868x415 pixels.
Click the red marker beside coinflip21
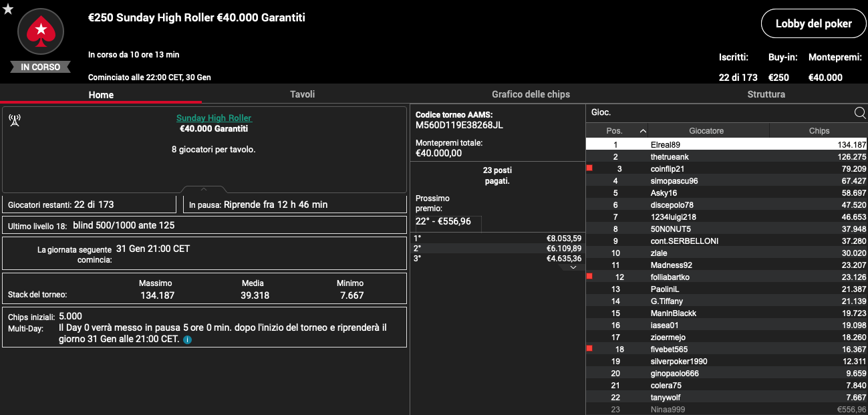pyautogui.click(x=589, y=168)
